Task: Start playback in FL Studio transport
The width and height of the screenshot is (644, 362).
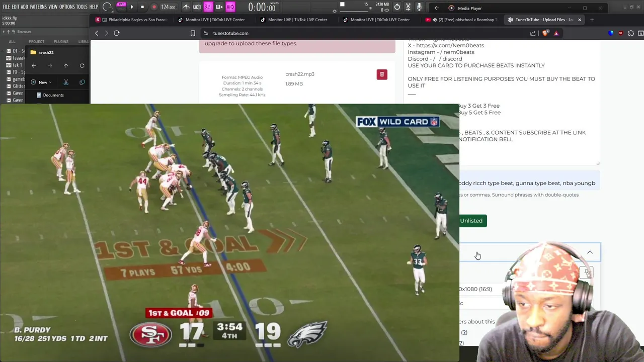Action: pos(132,7)
